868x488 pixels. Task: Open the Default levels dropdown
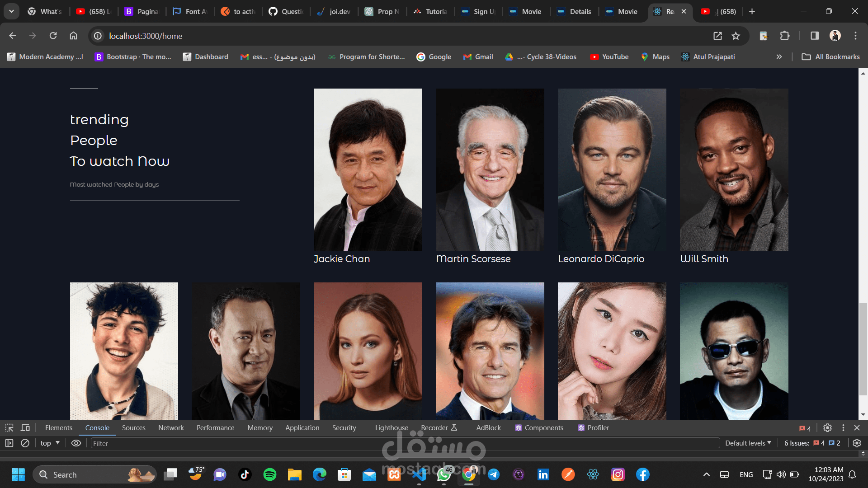(748, 443)
